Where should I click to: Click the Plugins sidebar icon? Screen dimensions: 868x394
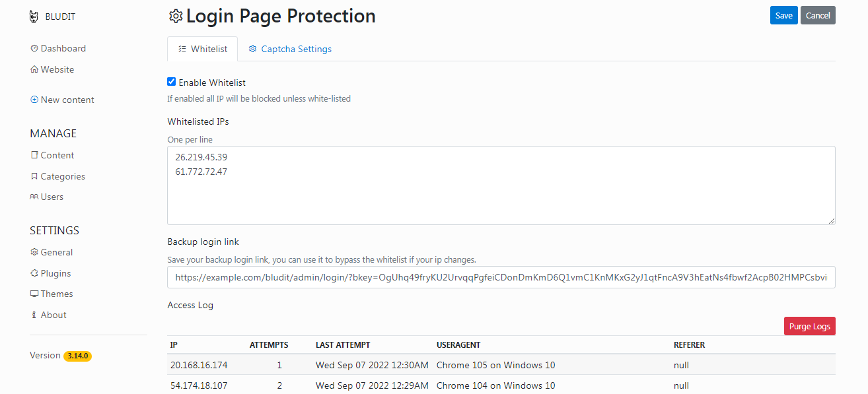tap(34, 273)
